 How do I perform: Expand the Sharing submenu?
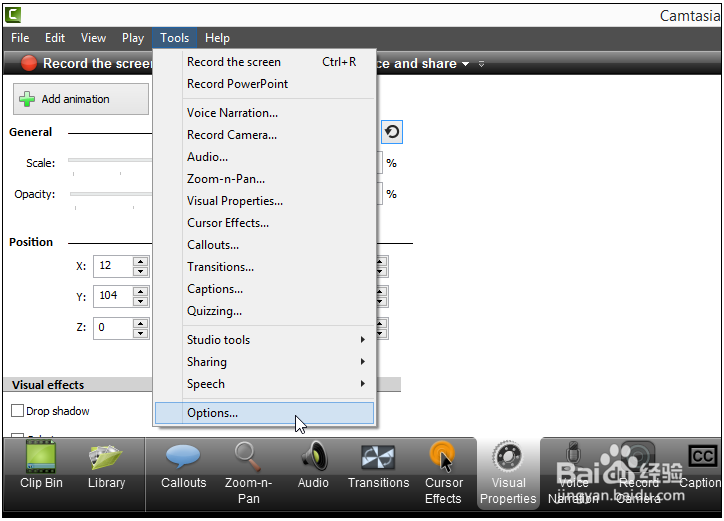265,362
